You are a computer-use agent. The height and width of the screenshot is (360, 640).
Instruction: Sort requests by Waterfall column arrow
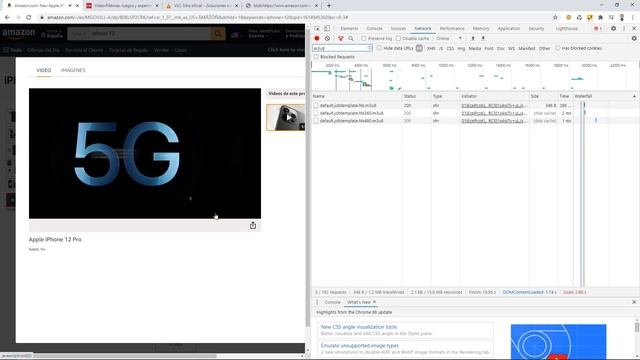(634, 96)
